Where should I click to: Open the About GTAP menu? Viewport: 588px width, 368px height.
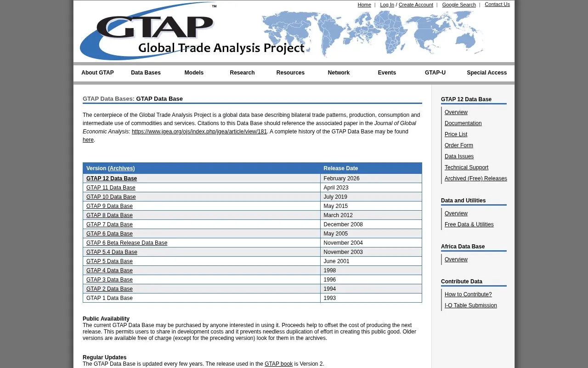97,73
